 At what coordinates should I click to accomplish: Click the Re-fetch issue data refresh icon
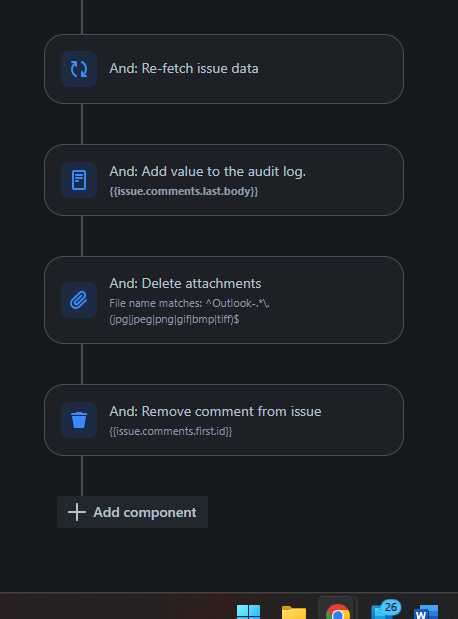point(79,69)
